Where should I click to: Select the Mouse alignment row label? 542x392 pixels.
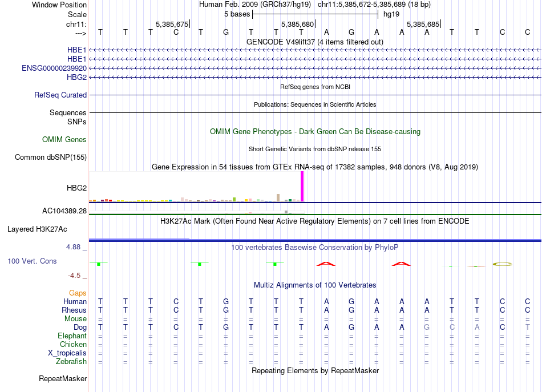pyautogui.click(x=75, y=318)
